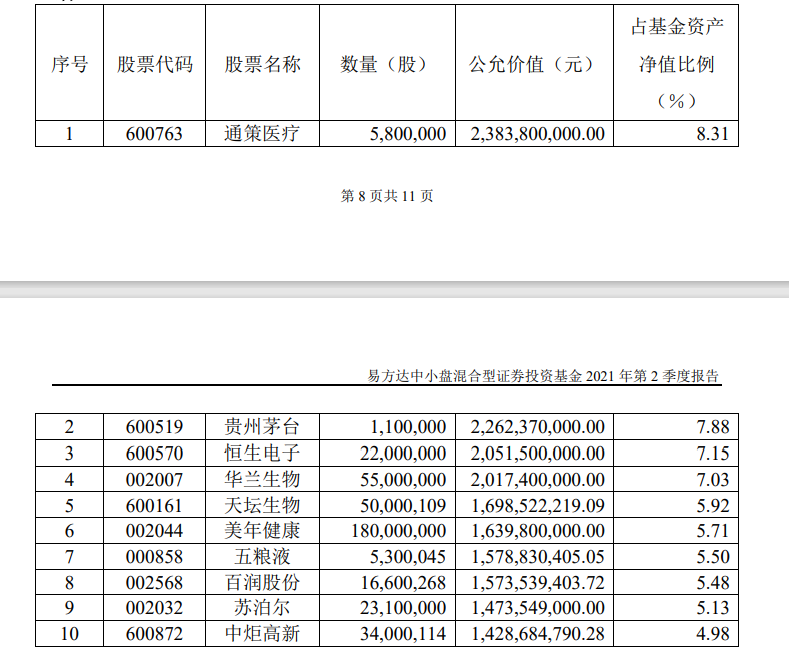Select ratio 5.13
The image size is (789, 653).
pos(713,608)
